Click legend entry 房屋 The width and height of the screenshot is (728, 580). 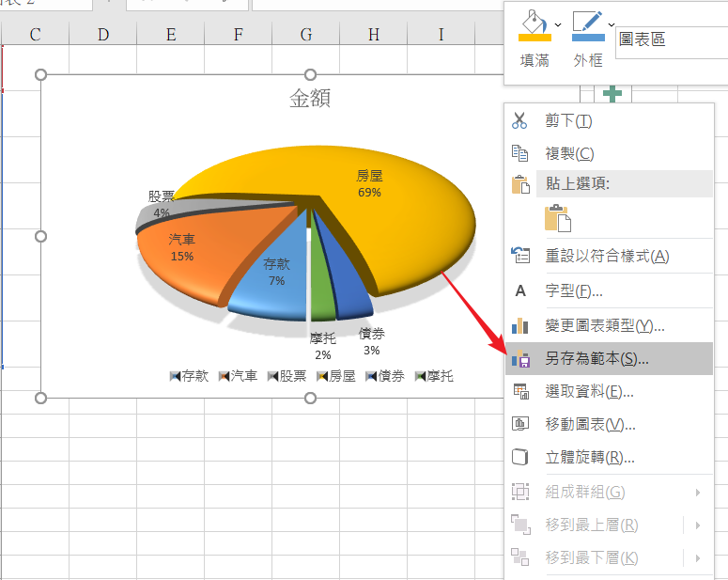coord(336,376)
